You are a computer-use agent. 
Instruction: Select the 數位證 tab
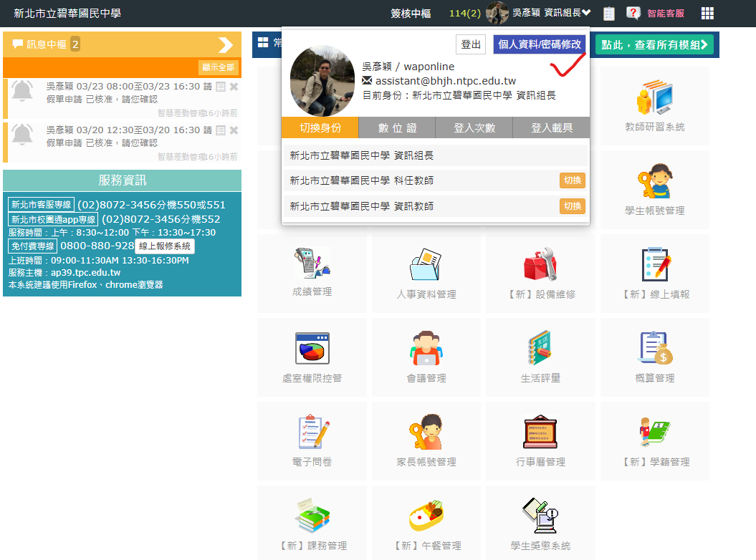click(396, 128)
